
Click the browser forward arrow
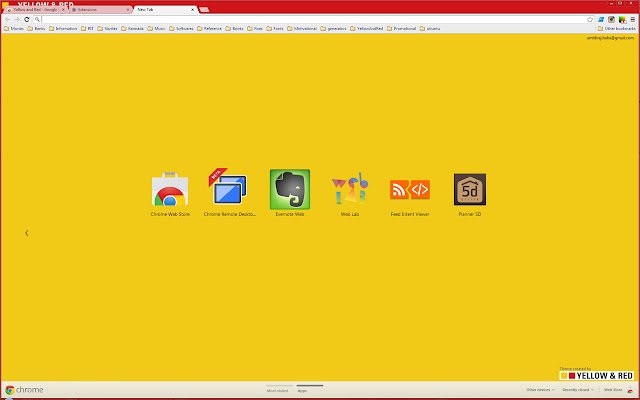coord(17,19)
